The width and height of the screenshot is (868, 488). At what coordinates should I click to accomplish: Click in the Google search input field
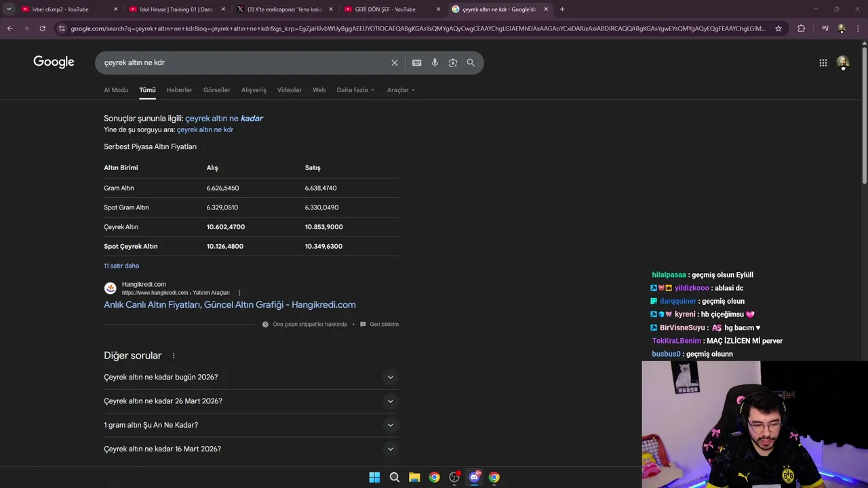pyautogui.click(x=244, y=62)
